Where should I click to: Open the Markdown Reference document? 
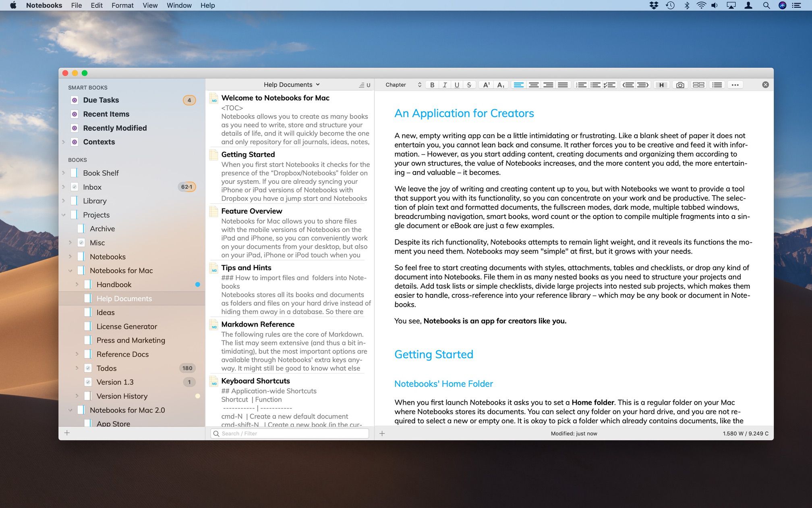(x=290, y=346)
